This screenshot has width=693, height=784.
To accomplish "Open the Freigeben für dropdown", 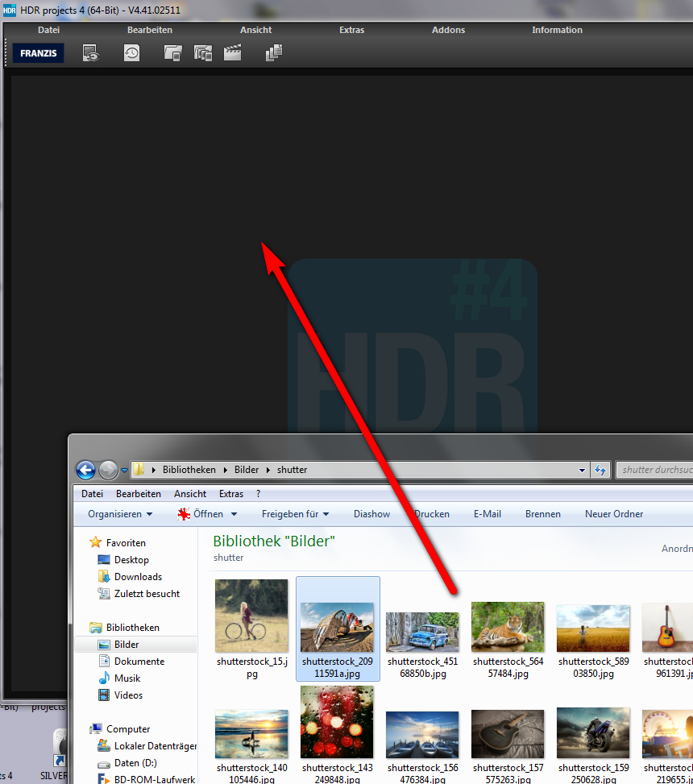I will coord(295,514).
